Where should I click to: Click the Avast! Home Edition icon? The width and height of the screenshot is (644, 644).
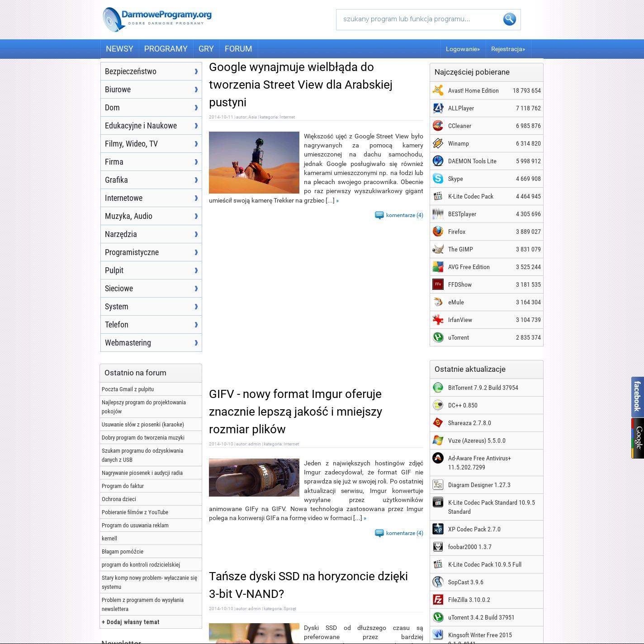point(438,90)
